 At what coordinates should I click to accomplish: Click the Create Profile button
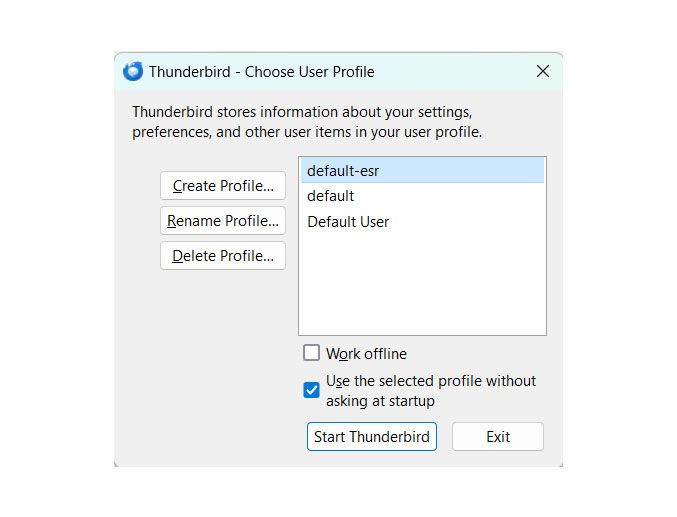pyautogui.click(x=223, y=186)
